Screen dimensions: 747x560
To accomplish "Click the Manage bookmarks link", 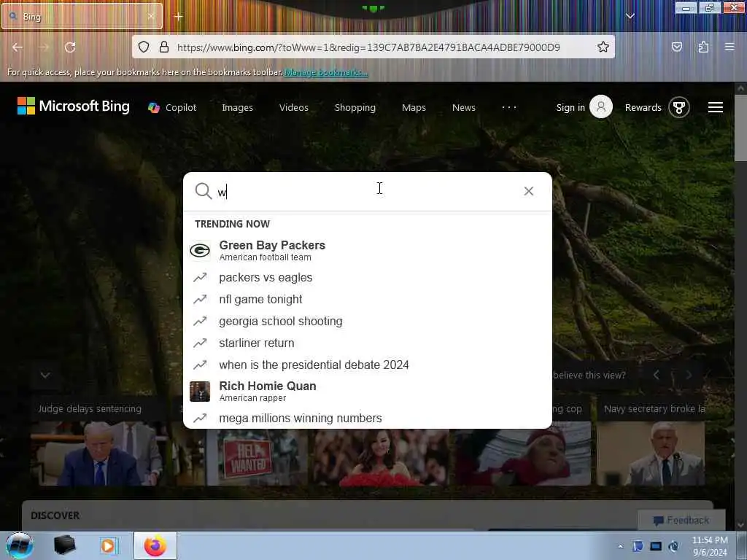I will coord(326,72).
